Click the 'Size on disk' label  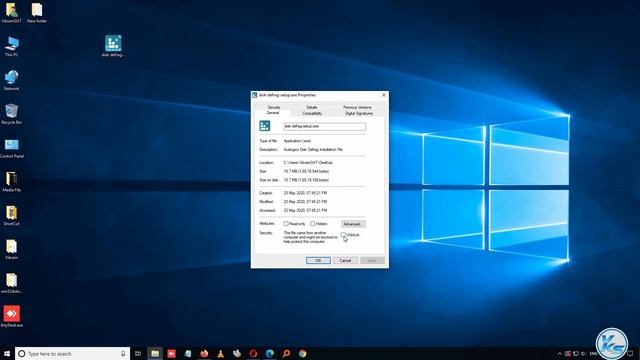(269, 180)
